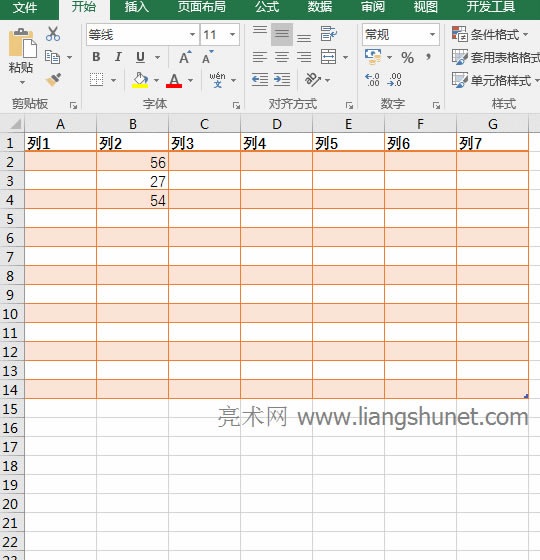Screen dimensions: 540x560
Task: Select cell B3 containing 27
Action: (132, 181)
